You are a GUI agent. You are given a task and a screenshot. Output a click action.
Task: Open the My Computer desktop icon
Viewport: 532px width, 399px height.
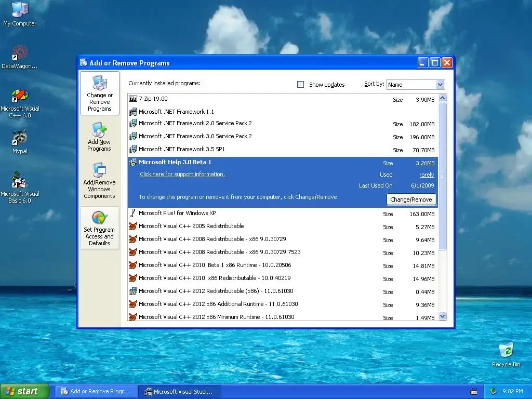pos(20,14)
